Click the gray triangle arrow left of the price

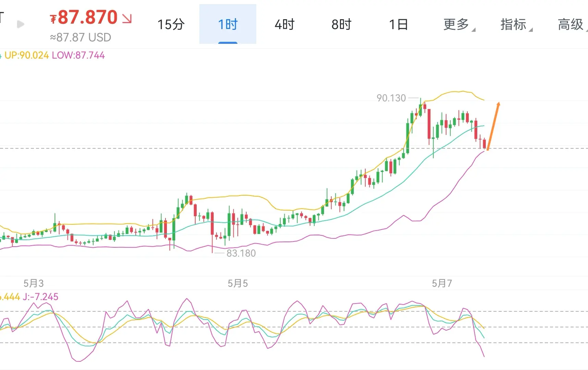(21, 24)
